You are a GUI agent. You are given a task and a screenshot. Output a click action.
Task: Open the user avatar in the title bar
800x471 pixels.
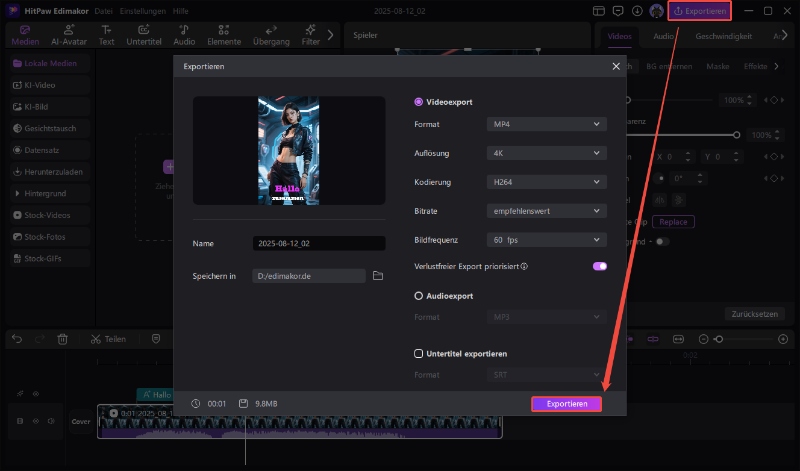pos(656,11)
